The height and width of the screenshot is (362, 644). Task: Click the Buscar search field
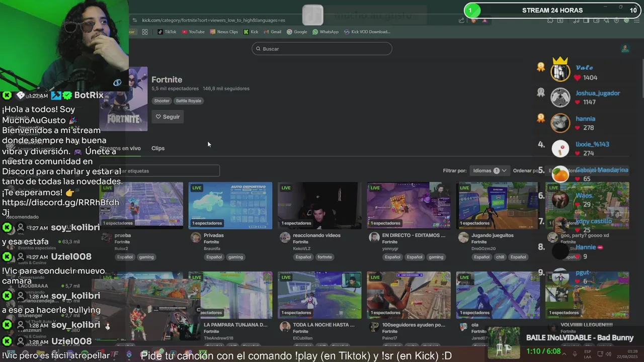pos(322,49)
